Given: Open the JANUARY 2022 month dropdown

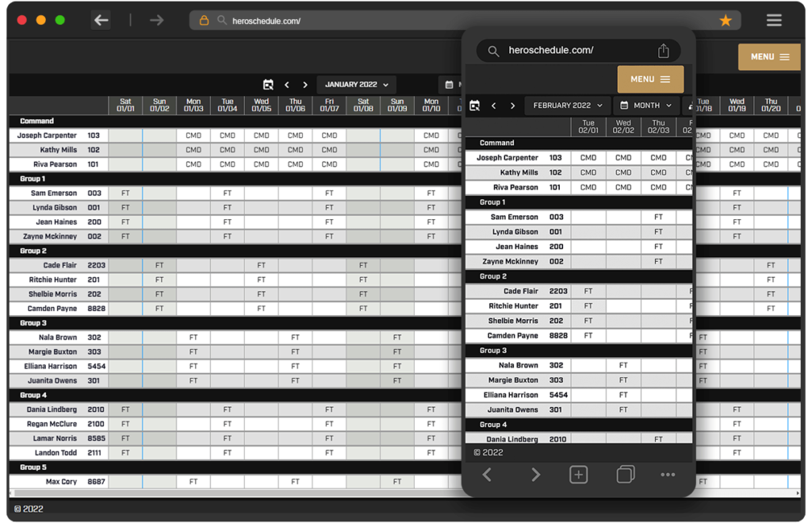Looking at the screenshot, I should pos(355,85).
